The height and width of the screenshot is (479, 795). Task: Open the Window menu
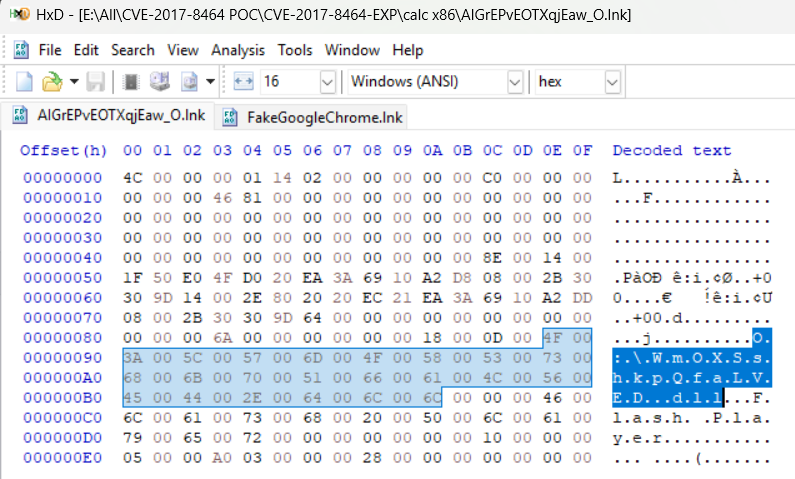352,50
